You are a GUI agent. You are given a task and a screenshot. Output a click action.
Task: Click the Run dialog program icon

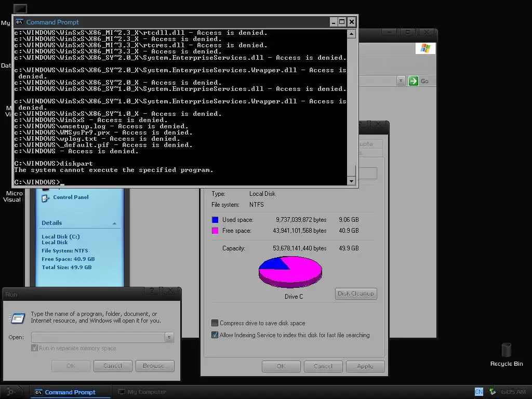coord(17,318)
